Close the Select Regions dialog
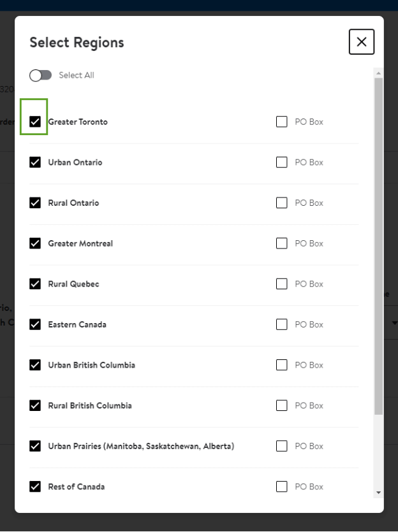 pyautogui.click(x=361, y=42)
